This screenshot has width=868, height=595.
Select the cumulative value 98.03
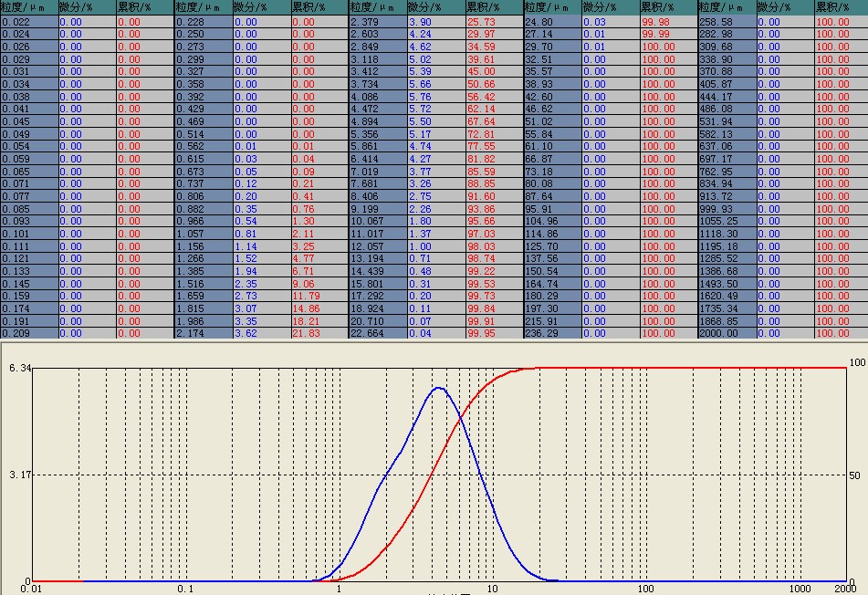click(x=481, y=246)
